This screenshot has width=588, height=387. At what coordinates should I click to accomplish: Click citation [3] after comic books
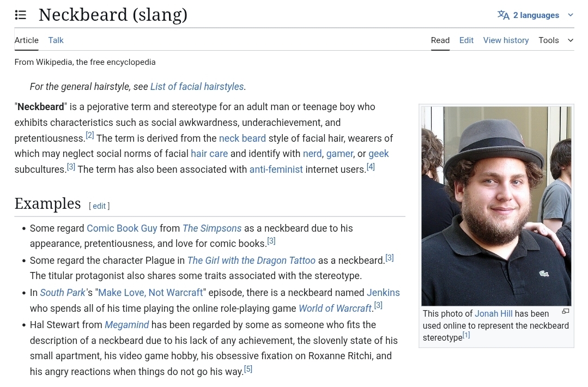pos(271,241)
